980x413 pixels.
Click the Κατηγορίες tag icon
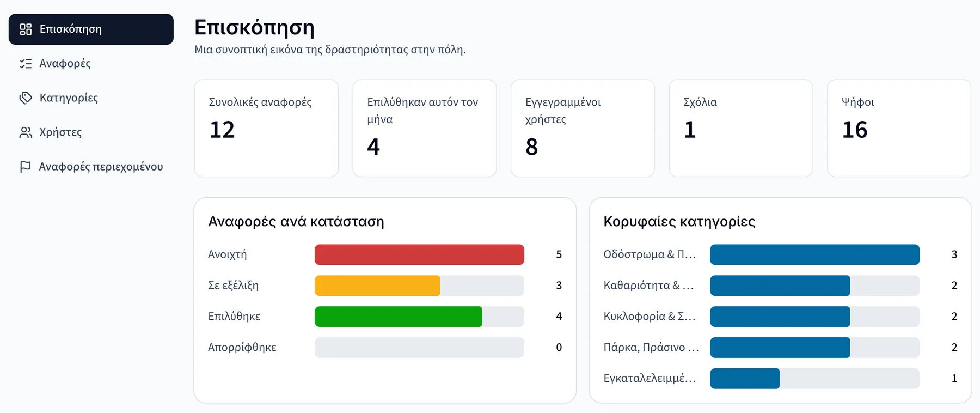(26, 98)
